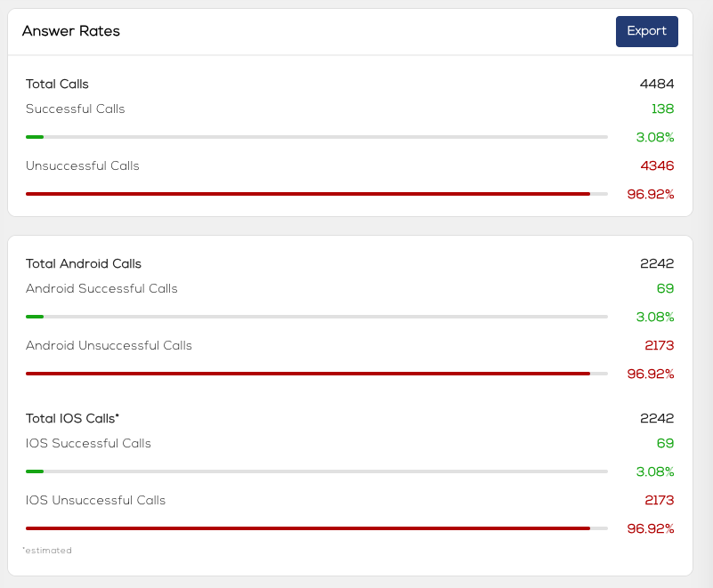Click green bar under IOS Successful Calls

click(35, 471)
